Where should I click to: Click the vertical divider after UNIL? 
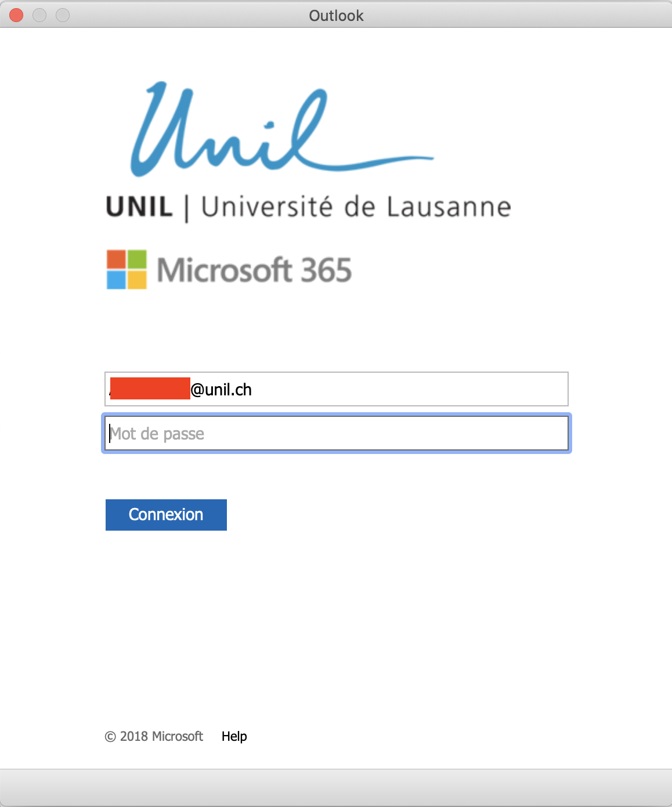(186, 209)
